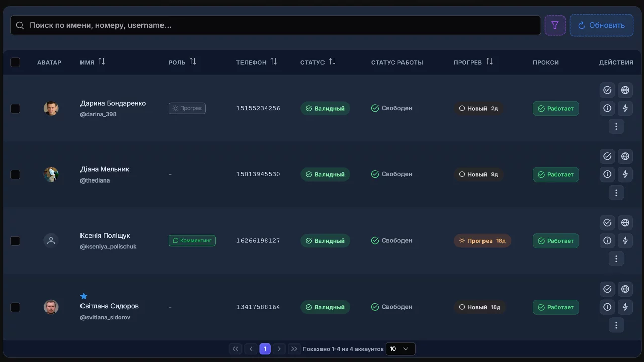Click the globe icon in Дарина Бондаренко's row

625,90
